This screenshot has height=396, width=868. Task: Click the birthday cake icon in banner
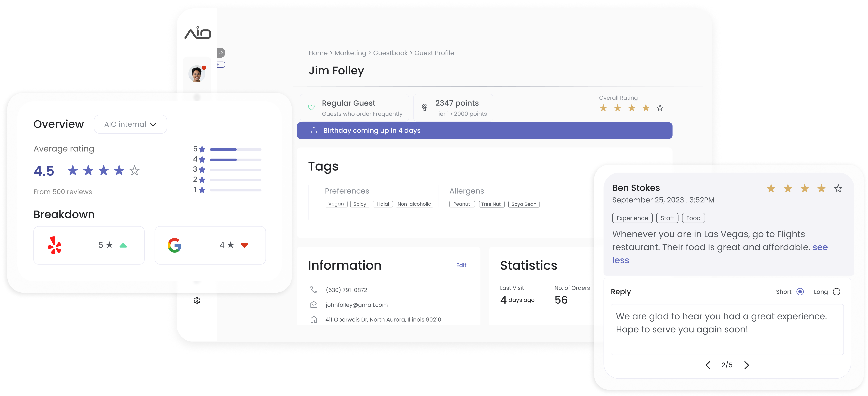[x=314, y=130]
